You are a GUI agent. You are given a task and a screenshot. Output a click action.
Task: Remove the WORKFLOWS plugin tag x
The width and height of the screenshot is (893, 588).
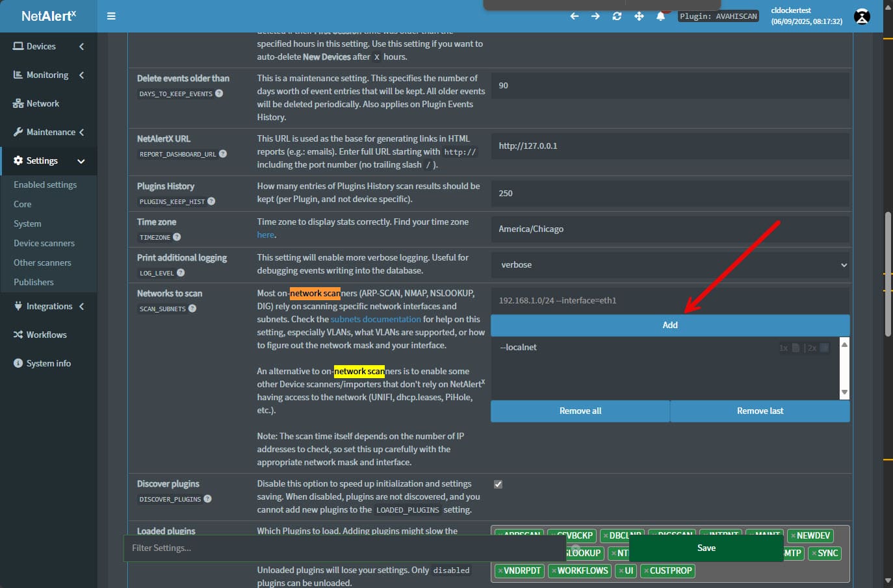554,571
